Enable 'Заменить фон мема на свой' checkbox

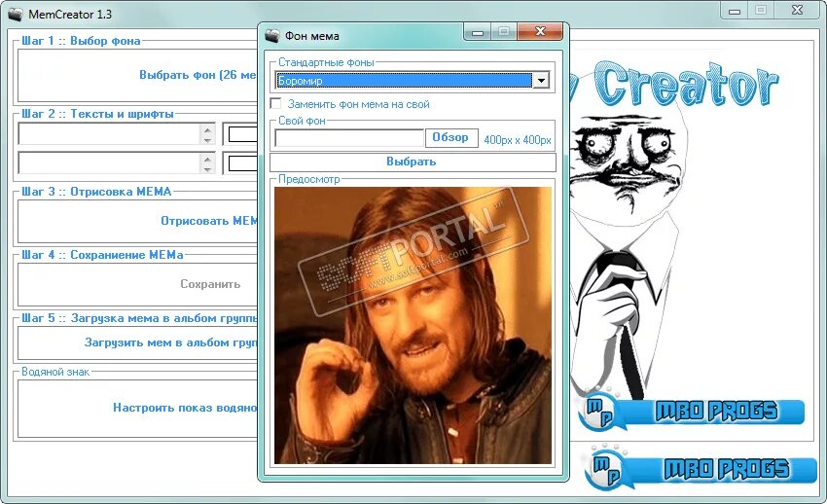pyautogui.click(x=275, y=103)
